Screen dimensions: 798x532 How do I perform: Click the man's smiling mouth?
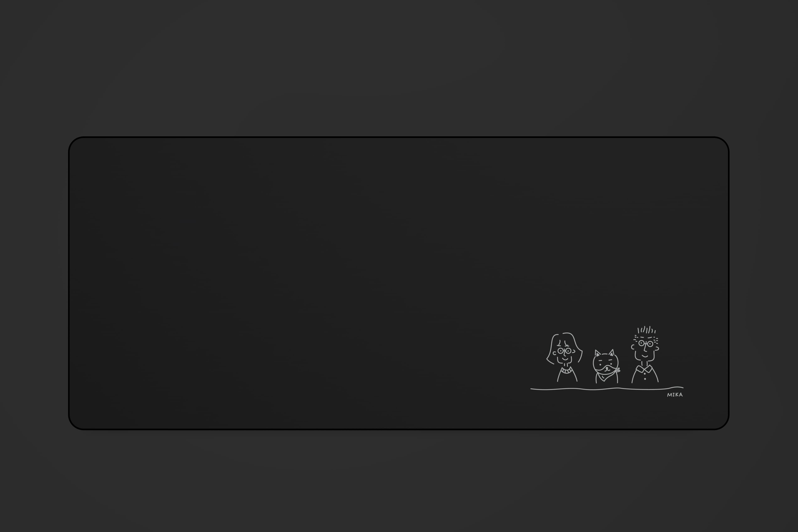(x=645, y=356)
